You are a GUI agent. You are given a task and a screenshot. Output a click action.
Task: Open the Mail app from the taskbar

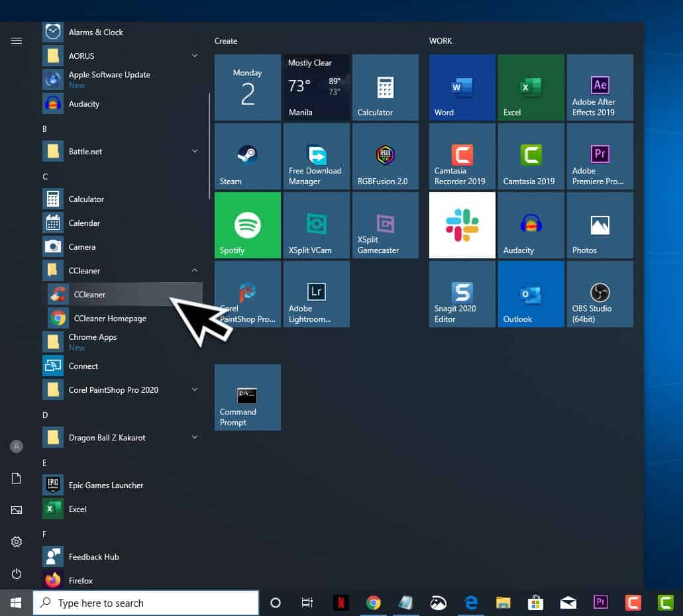point(568,603)
